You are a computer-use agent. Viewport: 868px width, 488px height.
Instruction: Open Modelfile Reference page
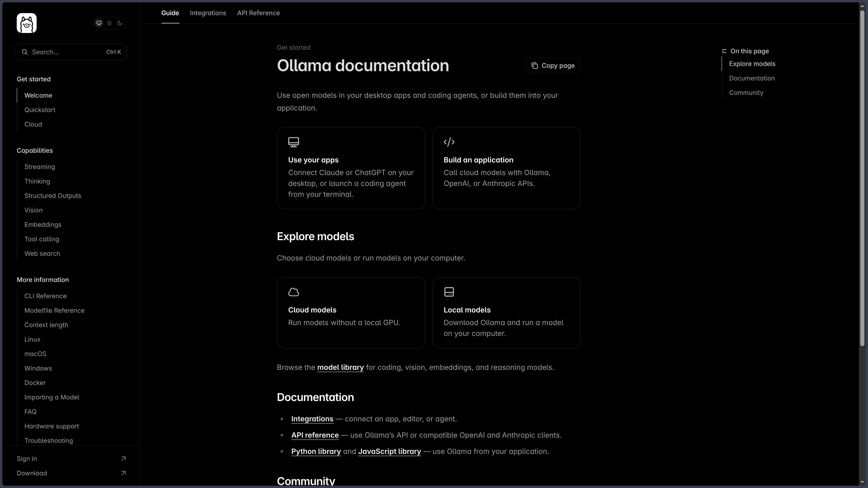tap(54, 310)
